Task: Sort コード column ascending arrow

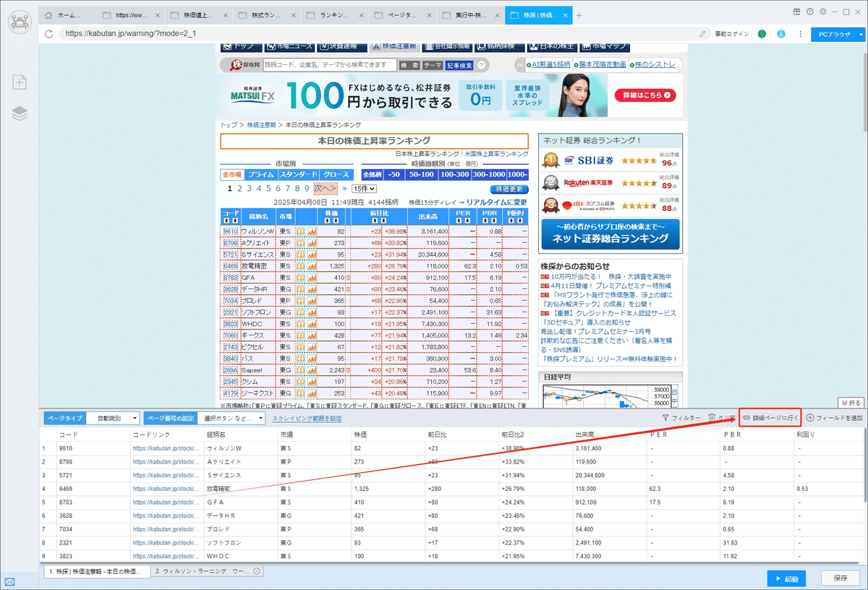Action: [x=226, y=221]
